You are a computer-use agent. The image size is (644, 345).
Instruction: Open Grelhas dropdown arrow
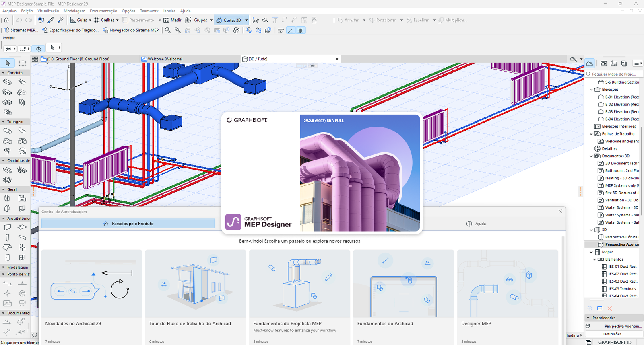click(117, 20)
